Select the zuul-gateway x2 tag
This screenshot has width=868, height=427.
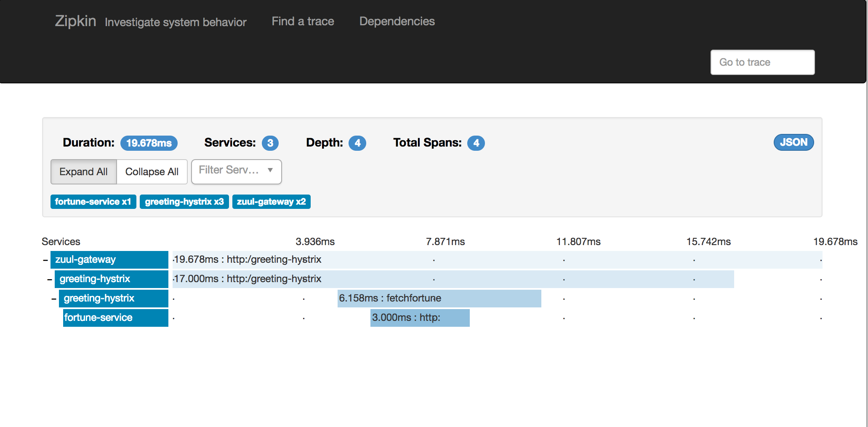[272, 202]
